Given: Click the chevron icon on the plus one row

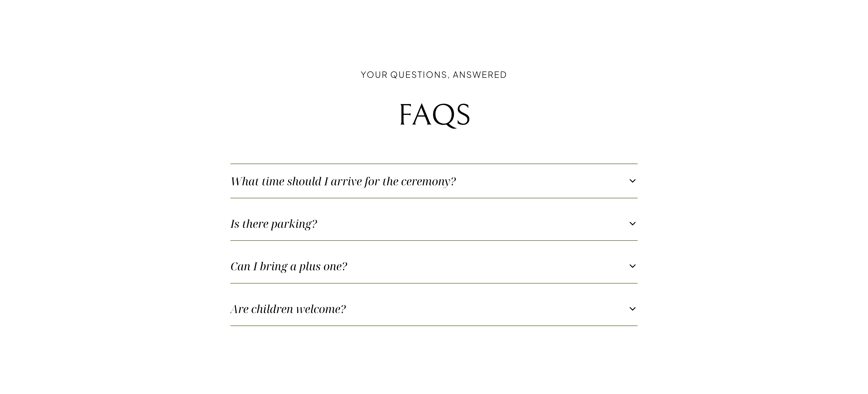Looking at the screenshot, I should point(633,266).
